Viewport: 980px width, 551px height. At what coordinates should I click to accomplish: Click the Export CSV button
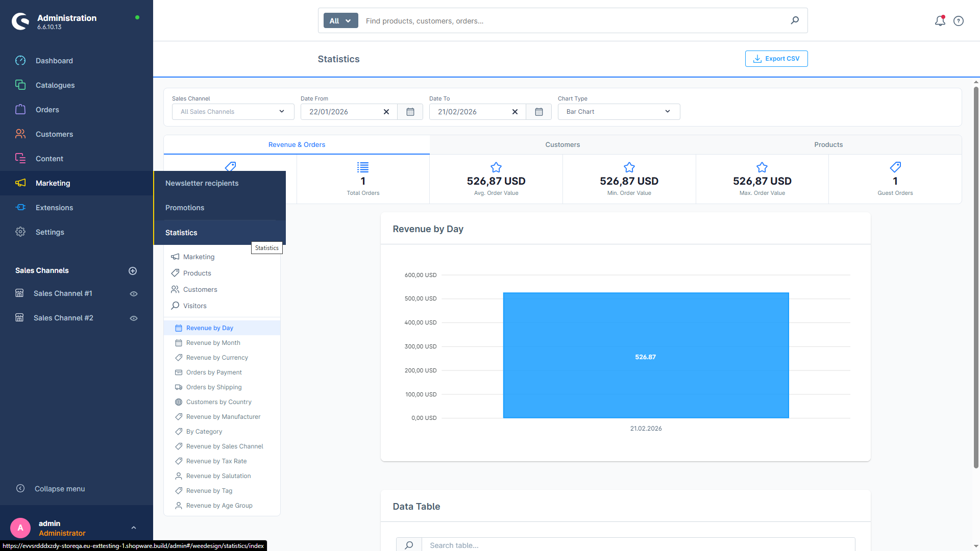(776, 59)
